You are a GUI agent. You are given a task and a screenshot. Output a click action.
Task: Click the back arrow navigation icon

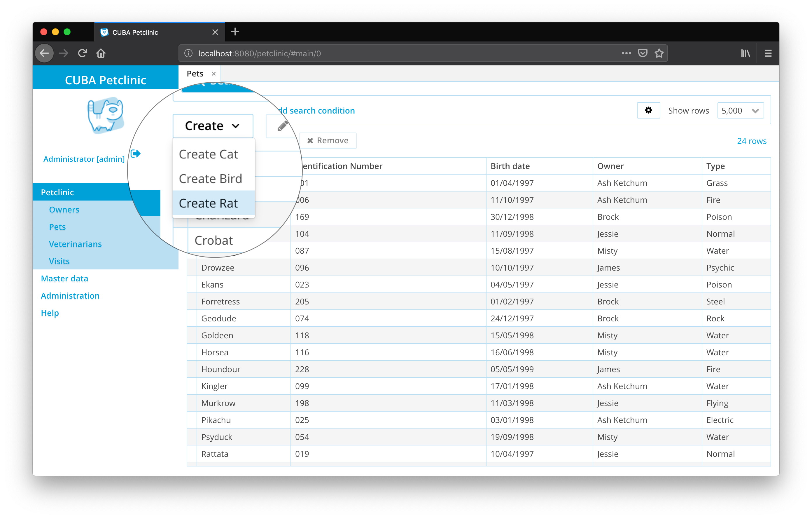pyautogui.click(x=46, y=53)
